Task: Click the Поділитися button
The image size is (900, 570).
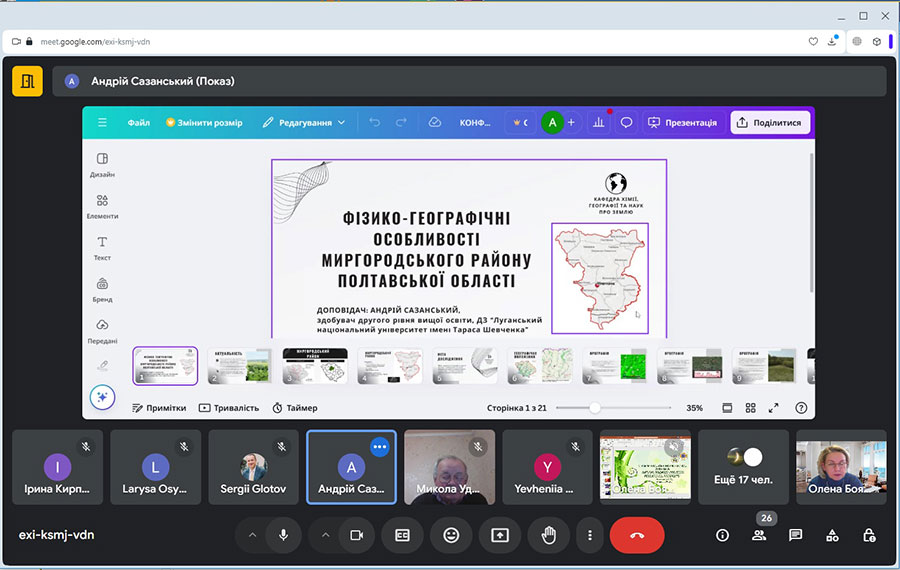Action: (x=769, y=123)
